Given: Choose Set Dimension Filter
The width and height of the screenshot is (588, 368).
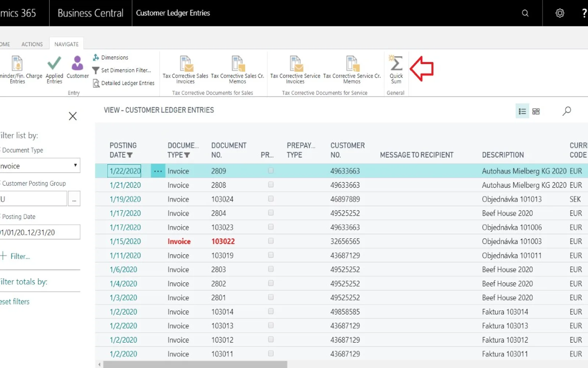Looking at the screenshot, I should click(x=121, y=70).
